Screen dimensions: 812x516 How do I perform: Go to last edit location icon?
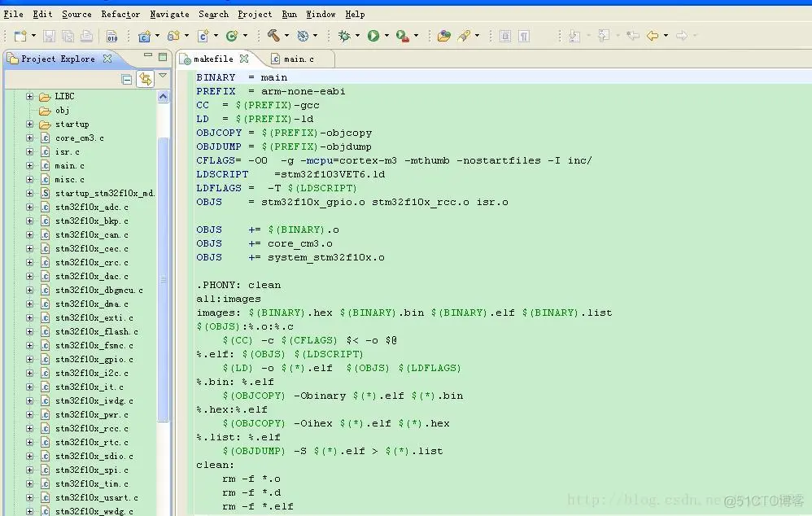coord(632,36)
